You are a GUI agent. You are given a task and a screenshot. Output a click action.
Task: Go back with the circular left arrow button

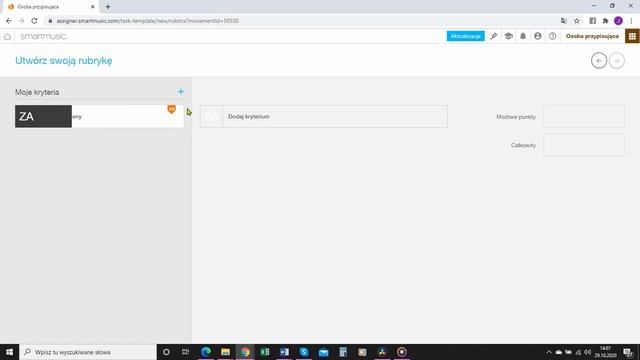tap(599, 61)
